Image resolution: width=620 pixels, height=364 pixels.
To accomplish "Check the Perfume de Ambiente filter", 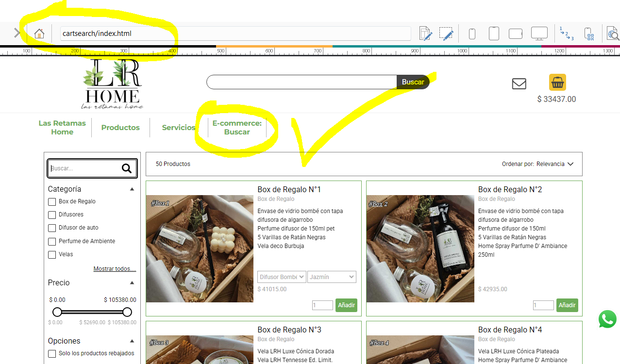I will pos(52,242).
